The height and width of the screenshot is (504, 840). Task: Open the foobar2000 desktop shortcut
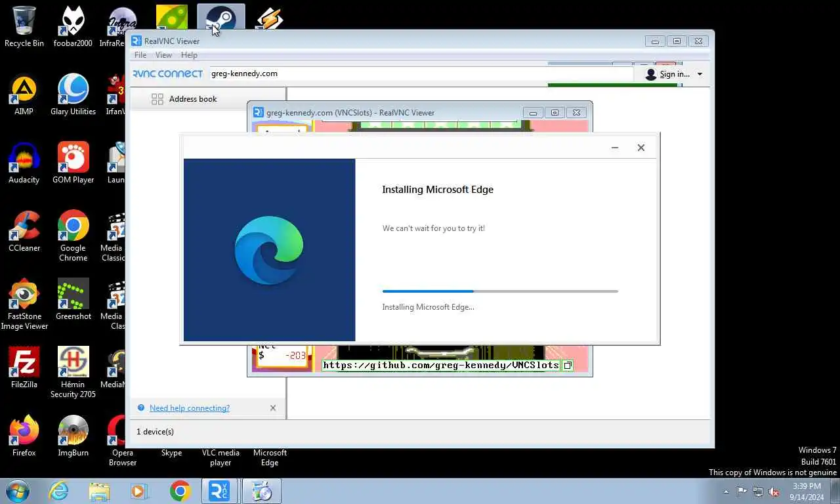pos(73,26)
